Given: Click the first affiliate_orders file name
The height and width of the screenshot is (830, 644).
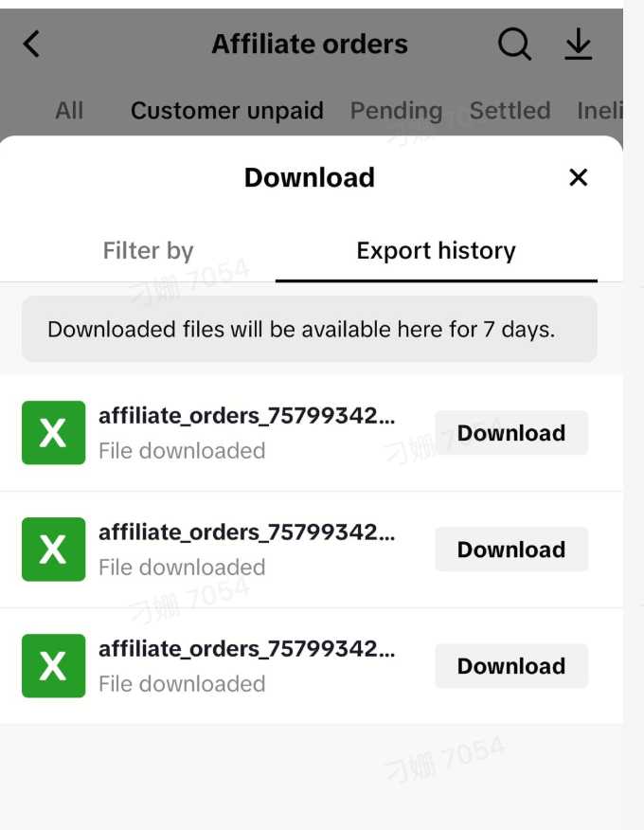Looking at the screenshot, I should [246, 416].
